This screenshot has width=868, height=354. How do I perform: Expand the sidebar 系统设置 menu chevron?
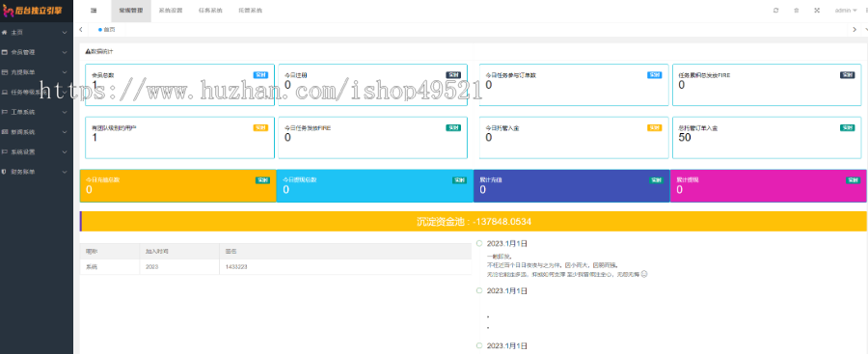pos(65,152)
